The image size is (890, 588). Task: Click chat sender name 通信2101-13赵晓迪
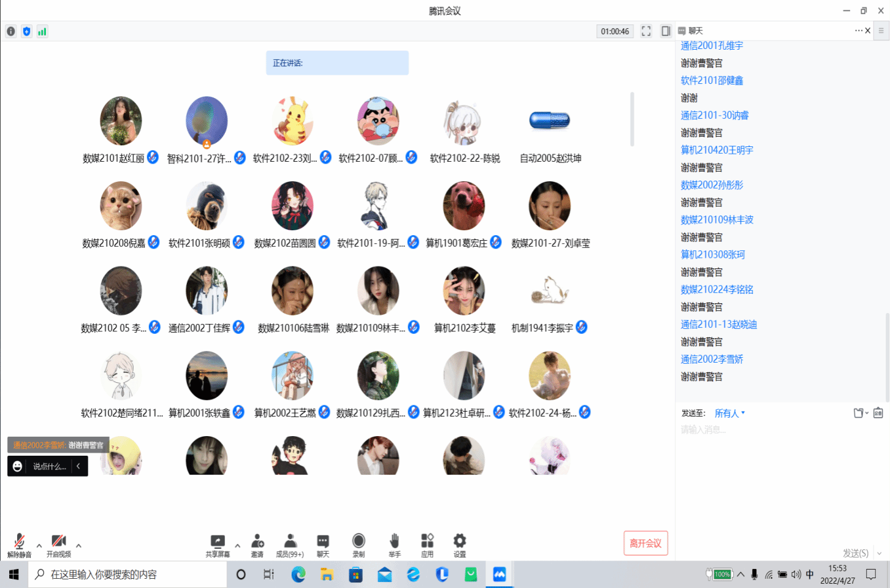pos(719,325)
